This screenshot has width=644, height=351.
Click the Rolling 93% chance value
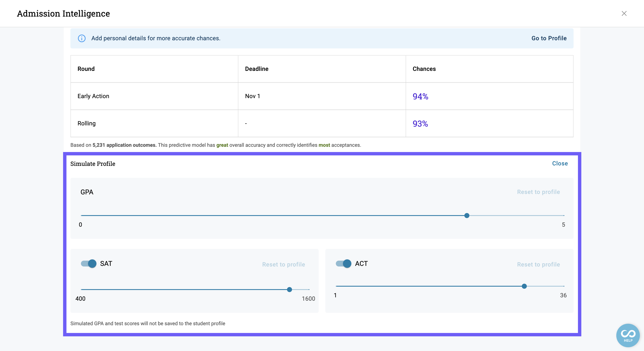pos(420,124)
